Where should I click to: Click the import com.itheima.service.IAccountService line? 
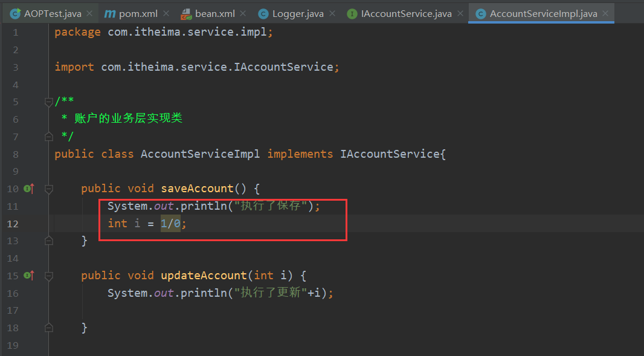click(x=197, y=67)
